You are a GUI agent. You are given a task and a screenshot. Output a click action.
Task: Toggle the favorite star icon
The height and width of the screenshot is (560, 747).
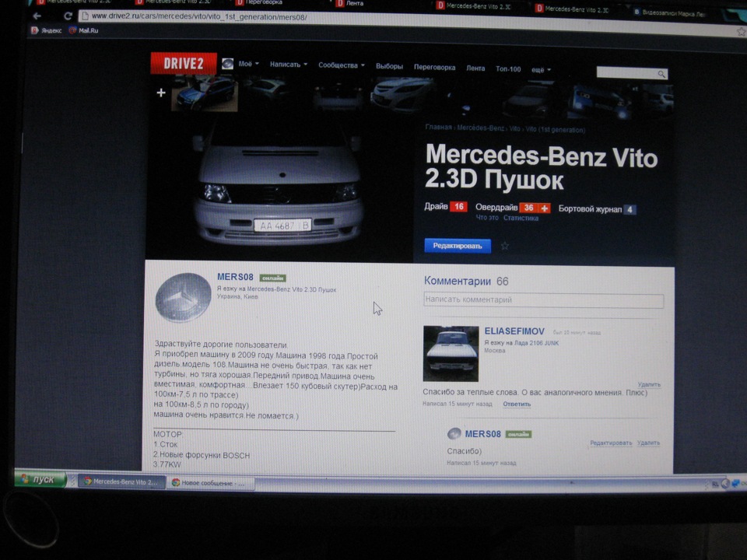pyautogui.click(x=504, y=246)
